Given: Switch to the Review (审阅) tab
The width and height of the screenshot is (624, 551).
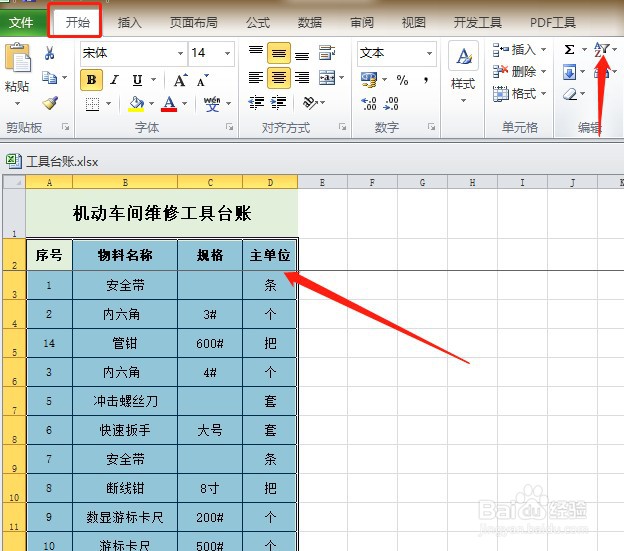Looking at the screenshot, I should coord(362,23).
